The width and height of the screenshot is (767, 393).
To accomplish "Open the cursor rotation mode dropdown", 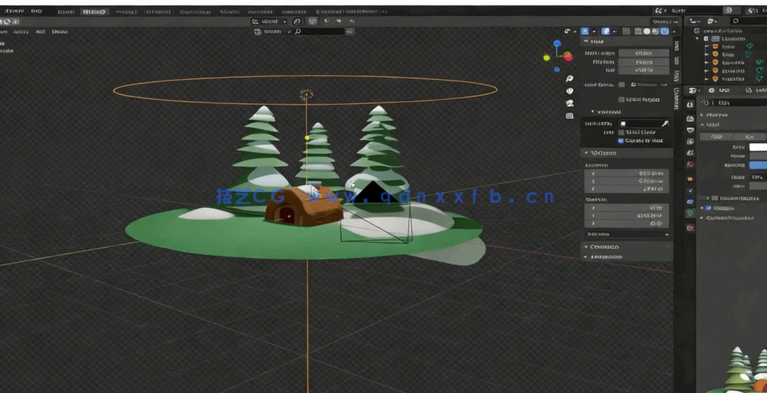I will click(x=627, y=235).
